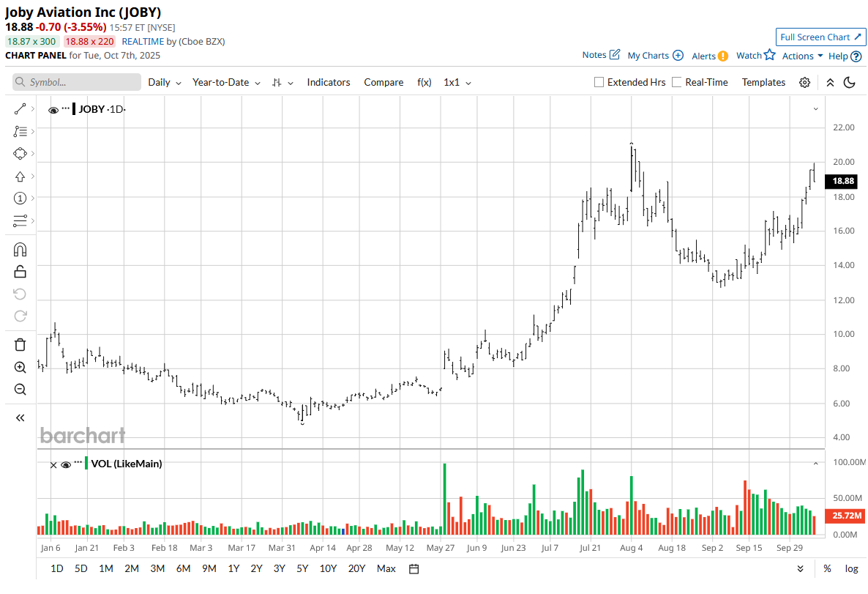Open the bar chart type dropdown
The height and width of the screenshot is (594, 868).
[x=283, y=83]
